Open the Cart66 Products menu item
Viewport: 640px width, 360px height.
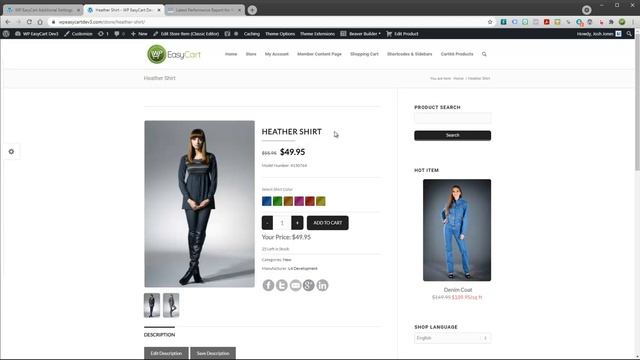457,54
